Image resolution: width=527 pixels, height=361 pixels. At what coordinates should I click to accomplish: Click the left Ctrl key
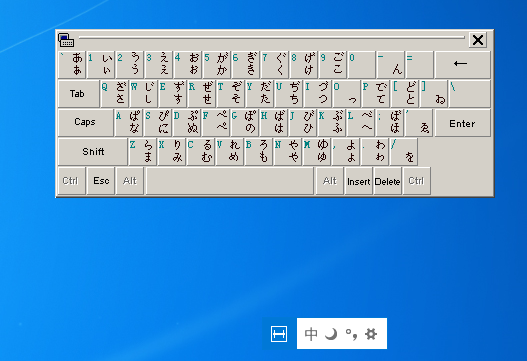point(72,181)
